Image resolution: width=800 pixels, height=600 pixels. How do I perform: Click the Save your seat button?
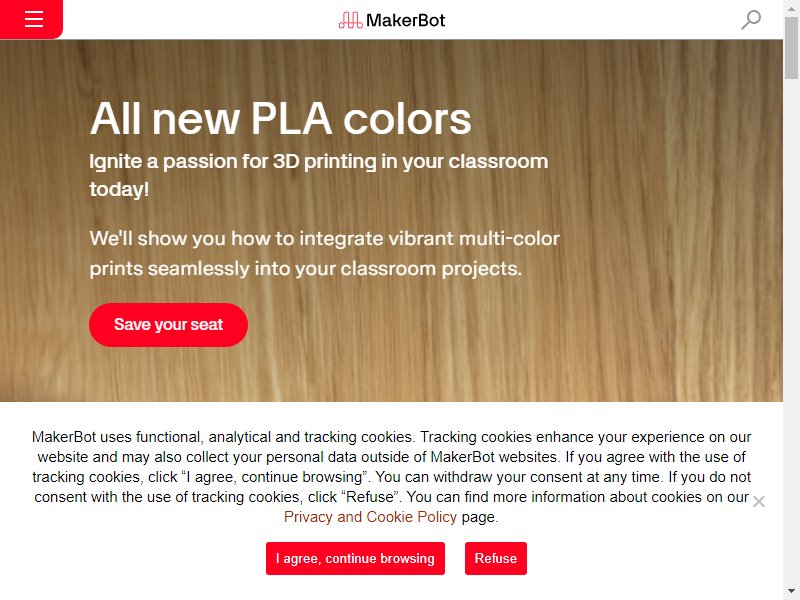[168, 325]
